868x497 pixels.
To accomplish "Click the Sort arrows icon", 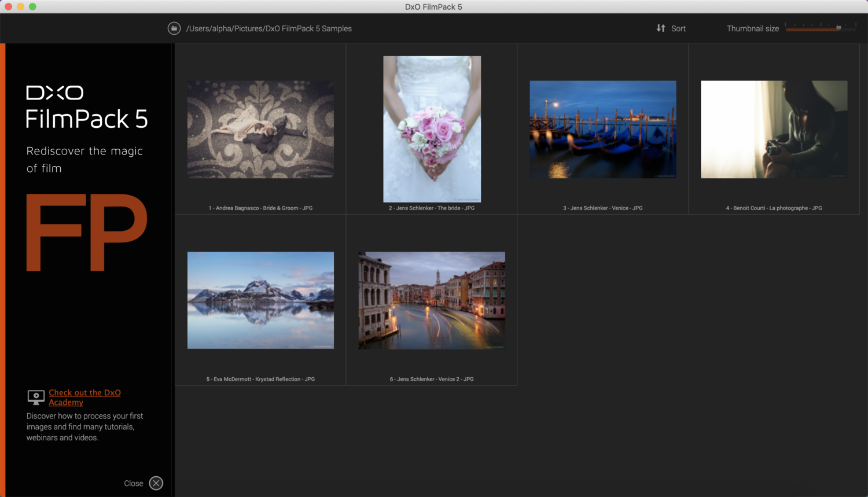I will 661,28.
